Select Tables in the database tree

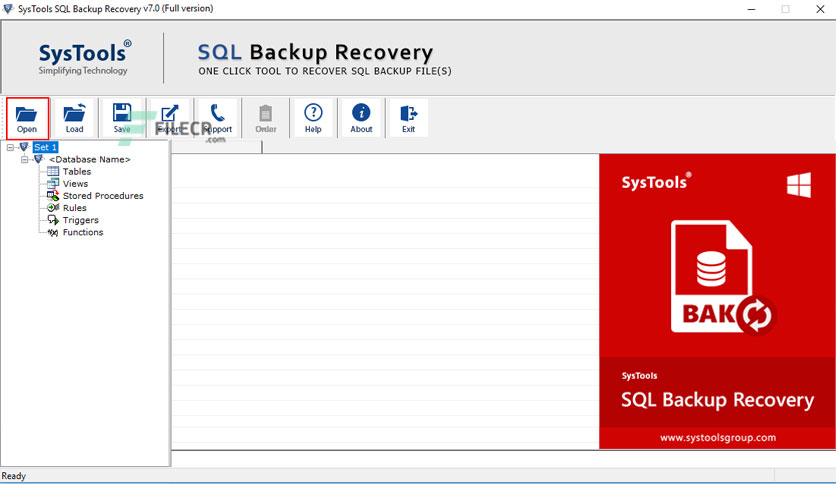coord(77,172)
